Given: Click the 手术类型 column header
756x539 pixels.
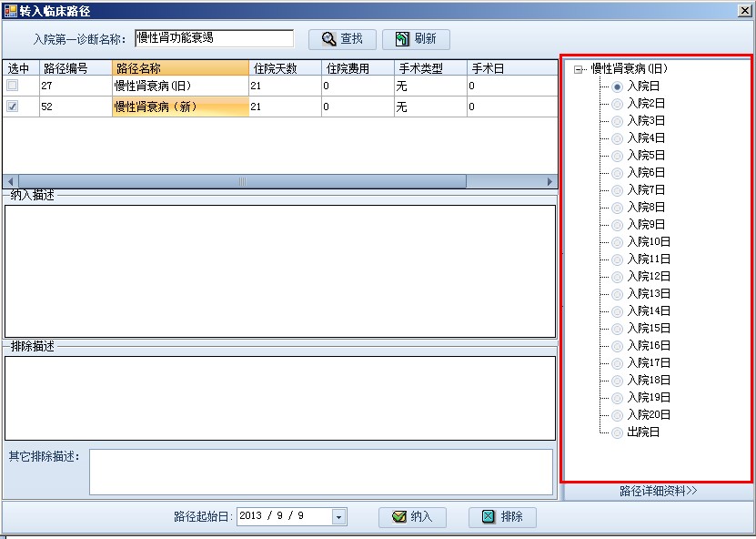Looking at the screenshot, I should point(430,68).
